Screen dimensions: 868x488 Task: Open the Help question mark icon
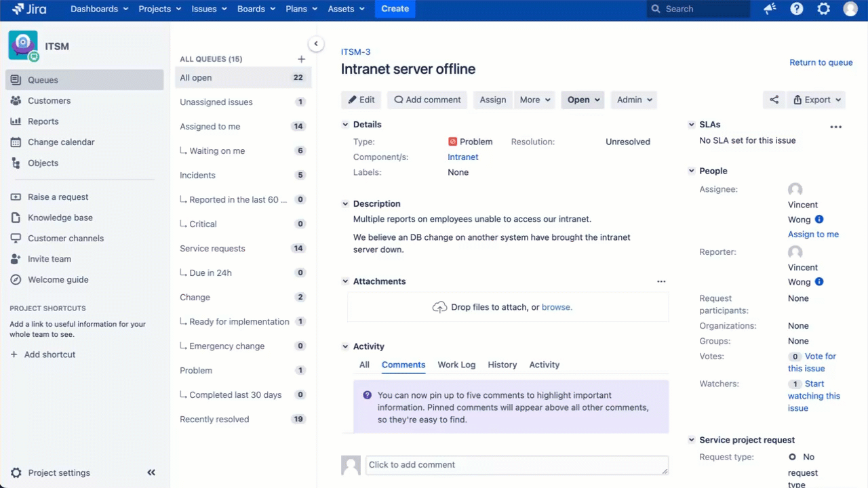[x=797, y=9]
